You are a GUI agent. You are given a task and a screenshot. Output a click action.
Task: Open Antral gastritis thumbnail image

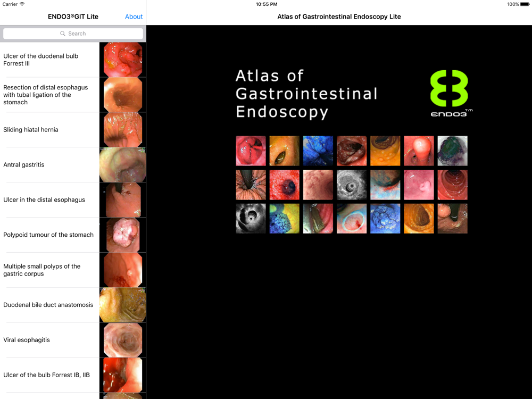click(x=123, y=165)
